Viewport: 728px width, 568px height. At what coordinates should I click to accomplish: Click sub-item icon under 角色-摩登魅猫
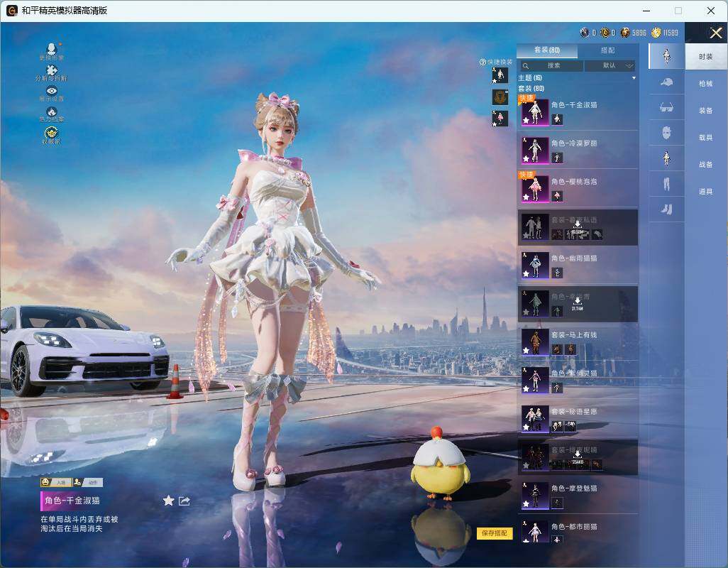coord(557,503)
